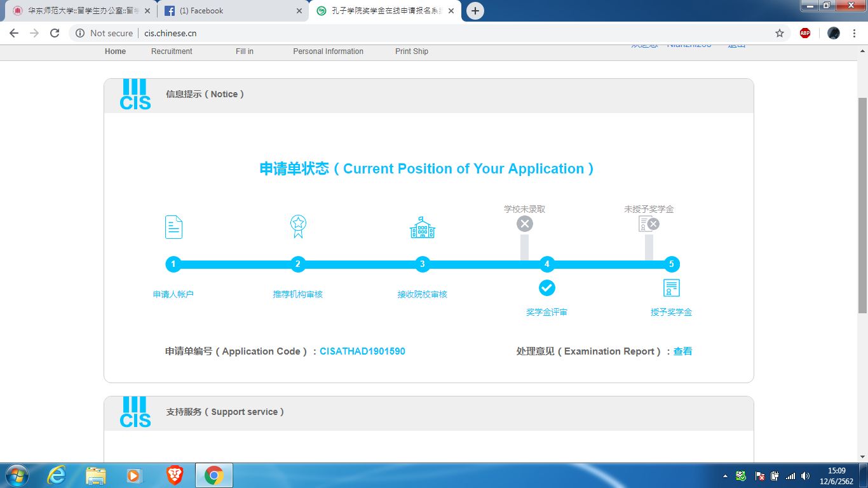Click the blue checkmark scholarship review icon
868x488 pixels.
pyautogui.click(x=546, y=288)
